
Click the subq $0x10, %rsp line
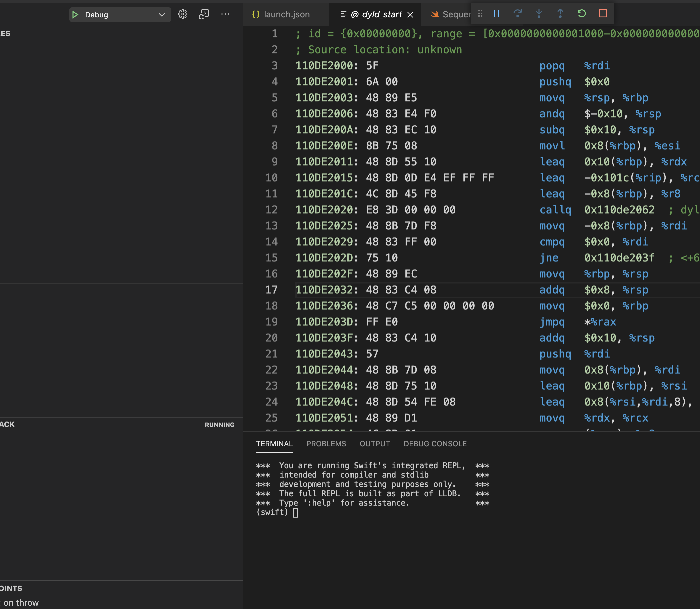click(498, 129)
